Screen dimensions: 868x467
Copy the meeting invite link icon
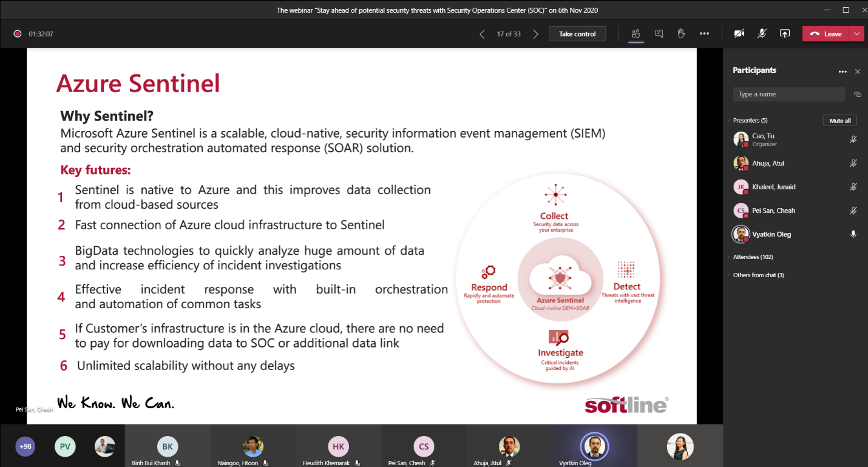pyautogui.click(x=858, y=94)
